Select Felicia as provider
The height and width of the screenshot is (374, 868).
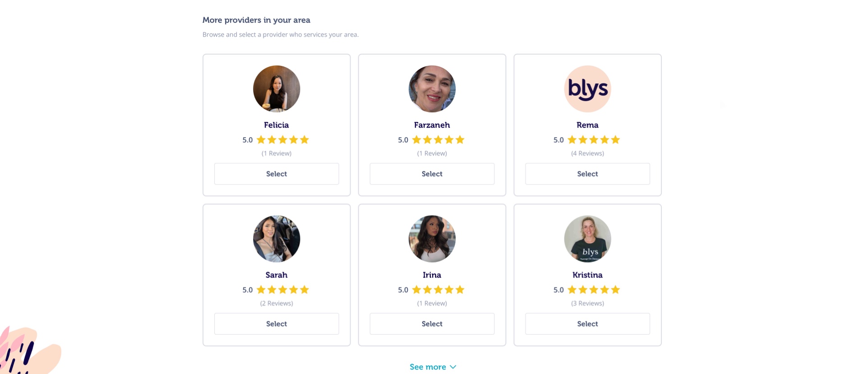pyautogui.click(x=276, y=174)
